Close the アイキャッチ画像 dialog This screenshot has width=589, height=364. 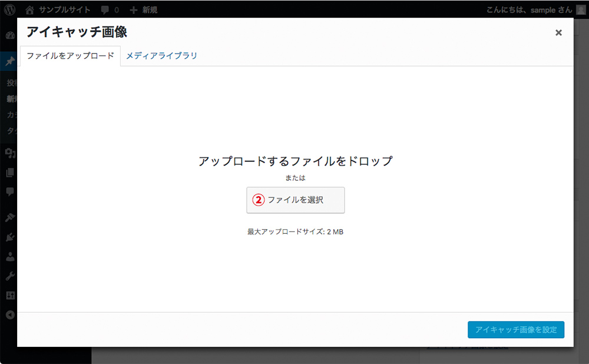558,33
